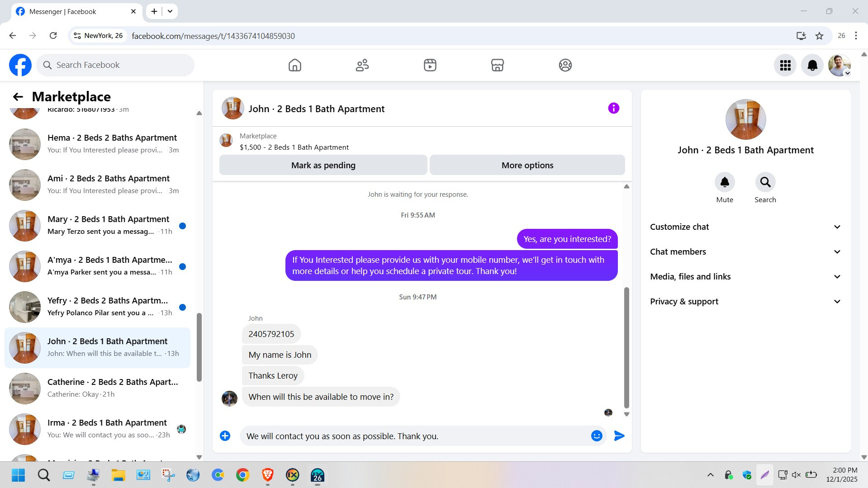Viewport: 868px width, 488px height.
Task: Launch Brave browser from taskbar
Action: tap(267, 475)
